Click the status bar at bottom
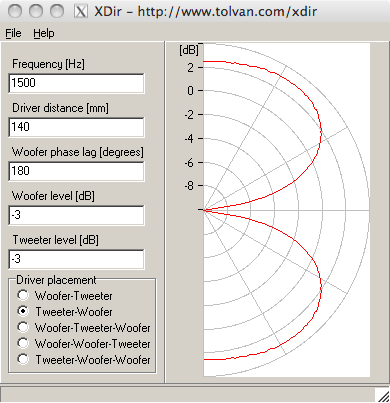Screen dimensions: 390x403 188,395
